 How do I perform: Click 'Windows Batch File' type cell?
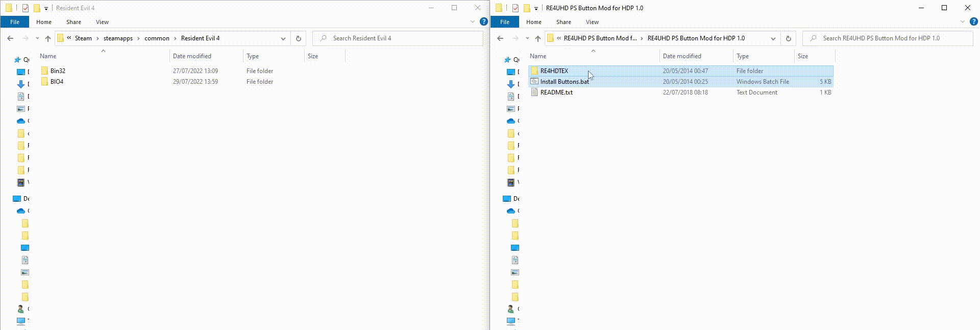pos(763,82)
